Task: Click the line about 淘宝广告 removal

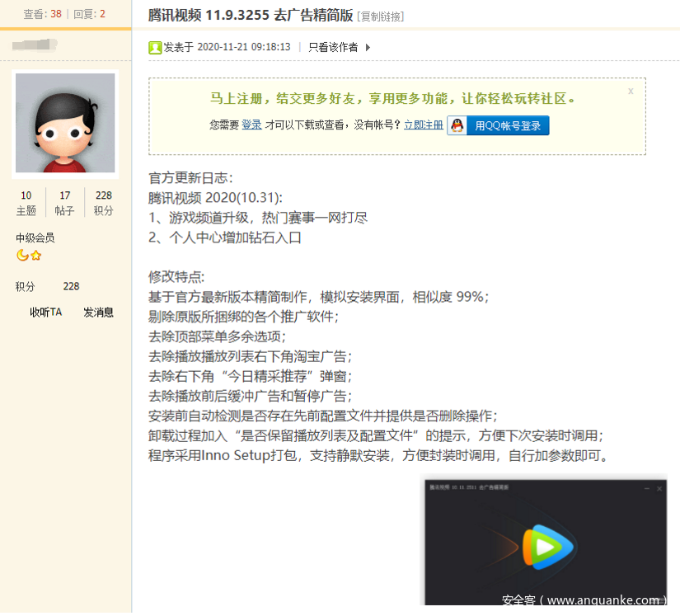Action: [x=251, y=356]
